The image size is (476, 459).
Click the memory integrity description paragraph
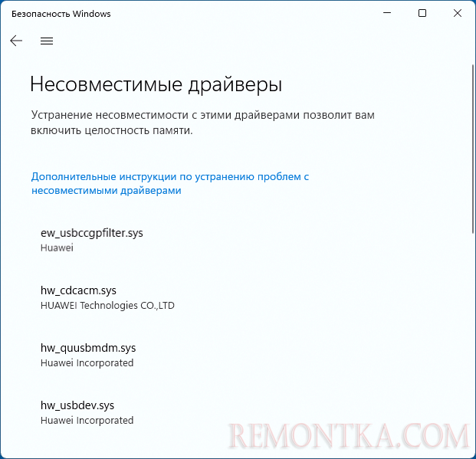pos(203,123)
